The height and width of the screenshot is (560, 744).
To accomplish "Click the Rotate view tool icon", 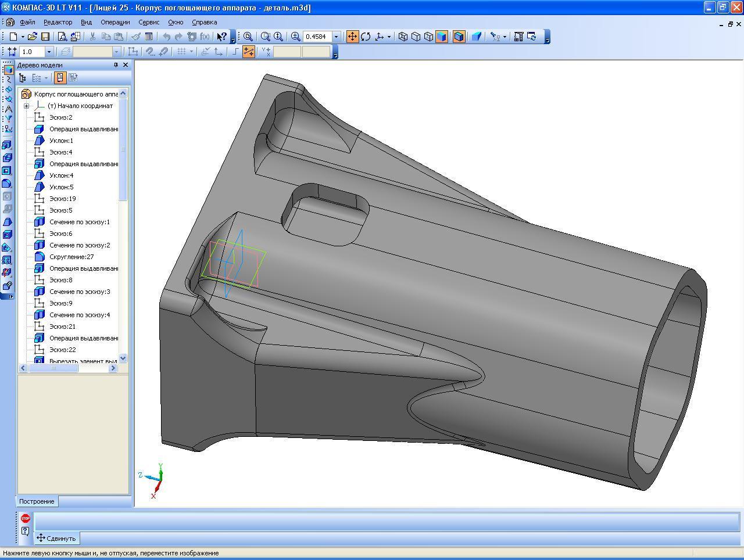I will pos(366,37).
